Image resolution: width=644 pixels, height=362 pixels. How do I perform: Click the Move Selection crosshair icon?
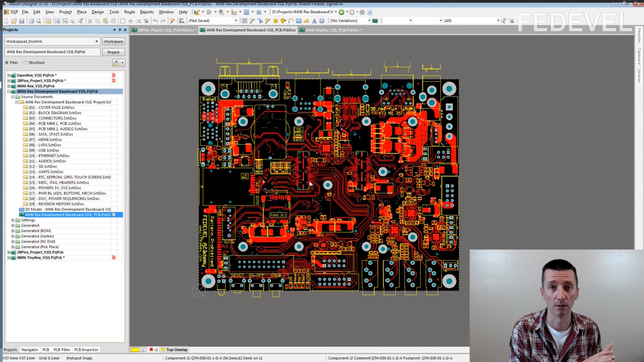[130, 21]
